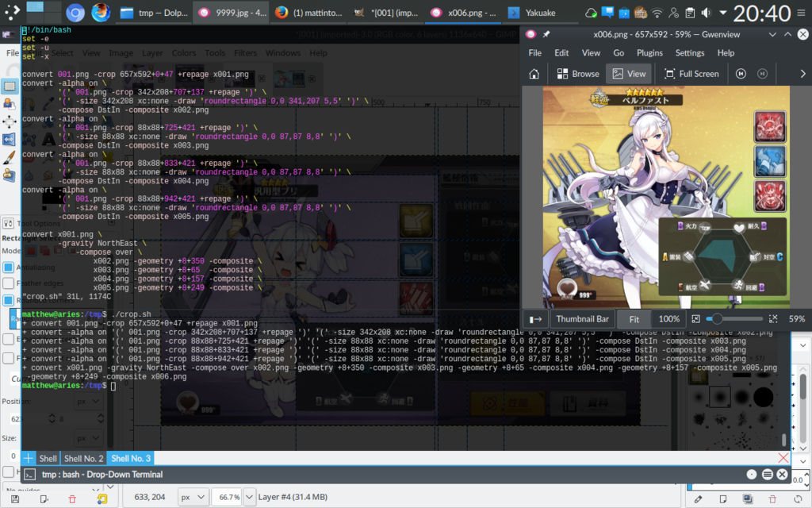Launch Firefox from panel icon

click(x=101, y=13)
